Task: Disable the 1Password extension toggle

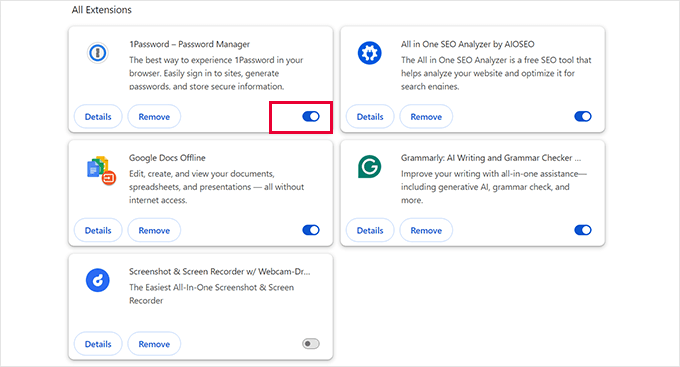Action: coord(311,116)
